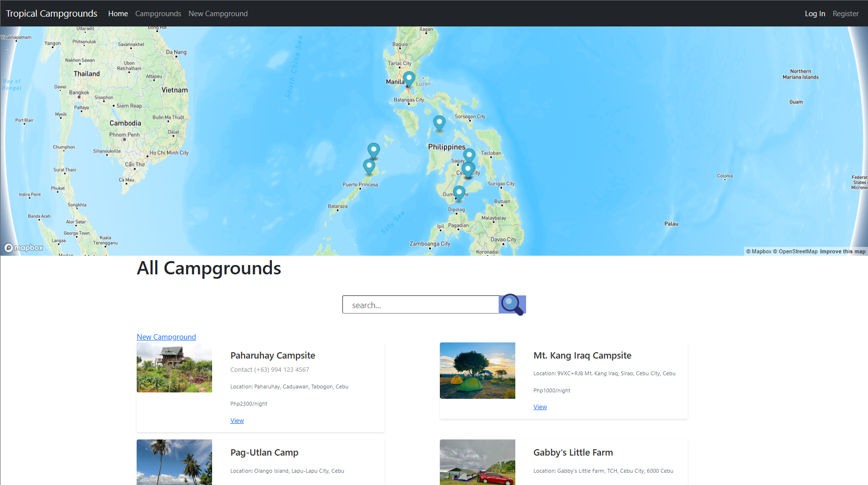
Task: Open the Log In page
Action: [815, 14]
